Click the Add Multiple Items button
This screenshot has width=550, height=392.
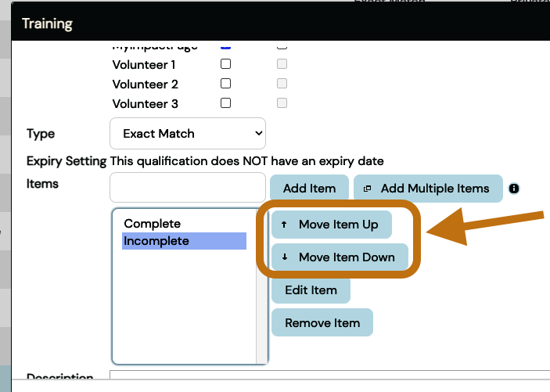427,188
